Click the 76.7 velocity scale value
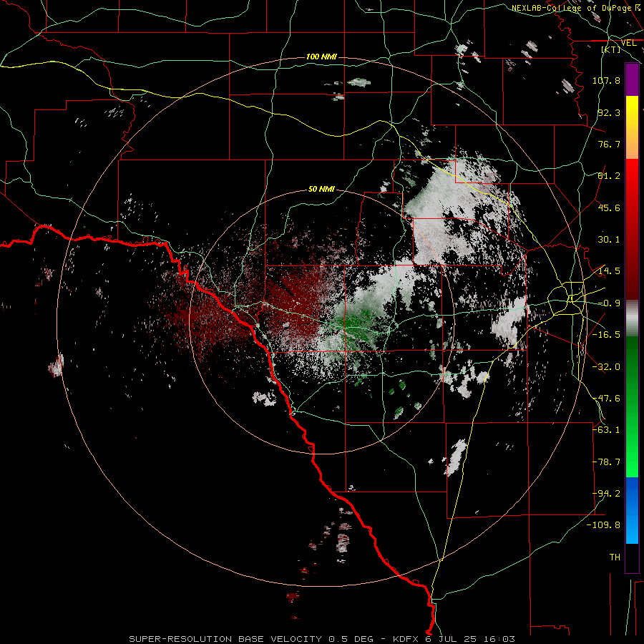The width and height of the screenshot is (644, 644). (x=609, y=144)
